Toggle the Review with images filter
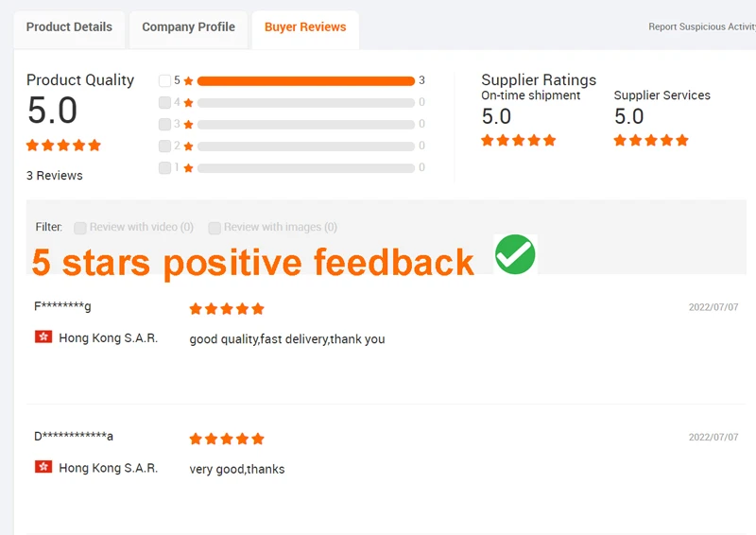This screenshot has height=535, width=756. (215, 228)
